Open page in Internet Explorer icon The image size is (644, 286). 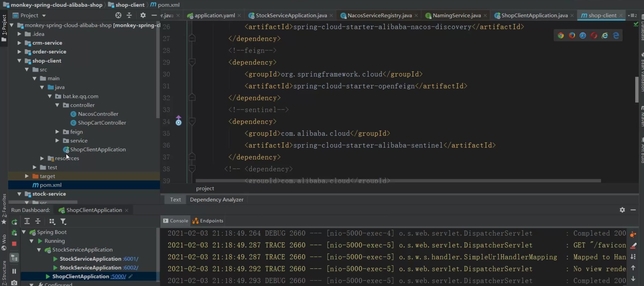[605, 36]
